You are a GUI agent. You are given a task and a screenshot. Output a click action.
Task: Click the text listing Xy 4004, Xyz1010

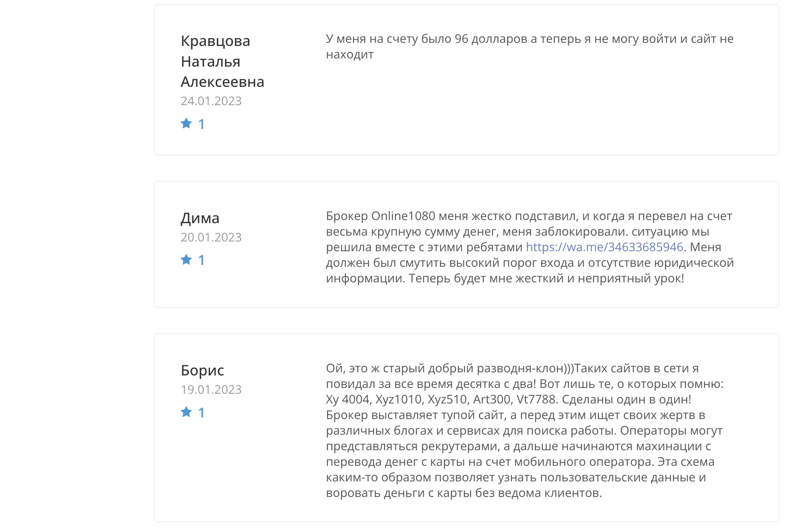click(x=442, y=399)
